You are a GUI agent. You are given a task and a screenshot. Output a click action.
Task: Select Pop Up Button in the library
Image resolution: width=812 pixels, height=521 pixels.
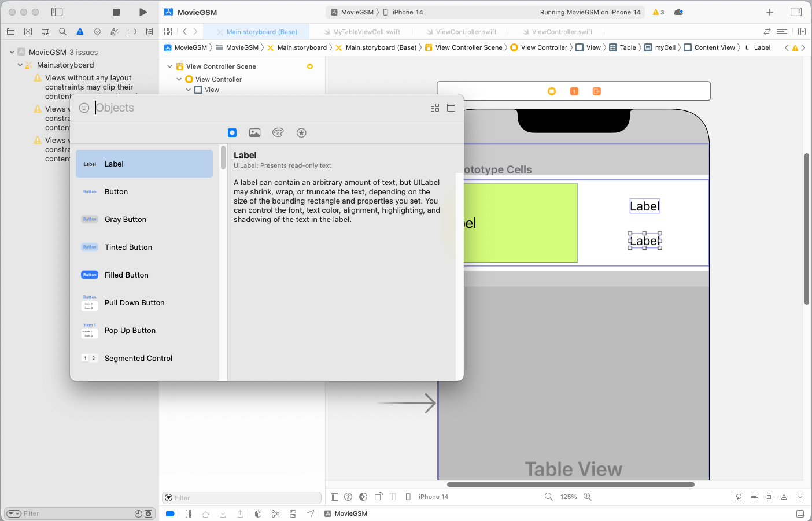click(x=144, y=330)
